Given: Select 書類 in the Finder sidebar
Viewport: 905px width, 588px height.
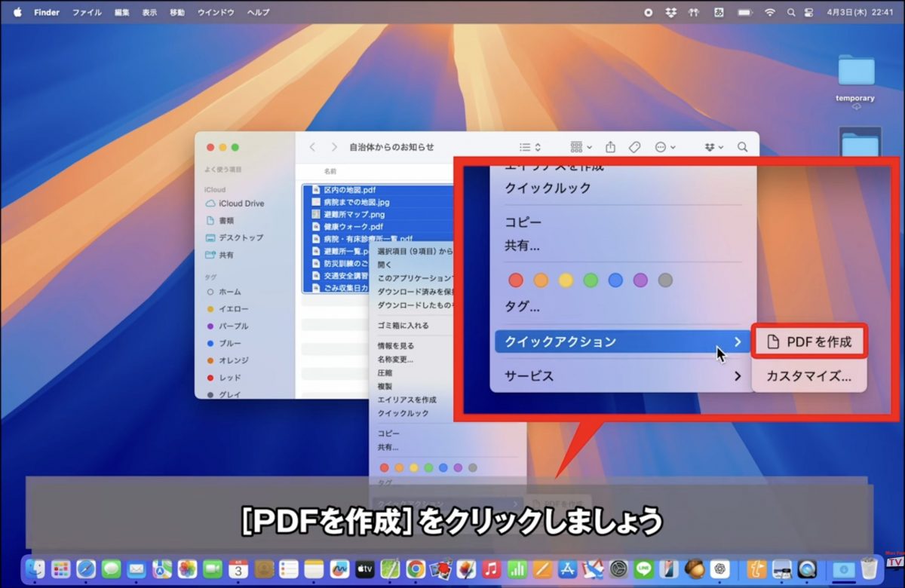Looking at the screenshot, I should pyautogui.click(x=226, y=221).
